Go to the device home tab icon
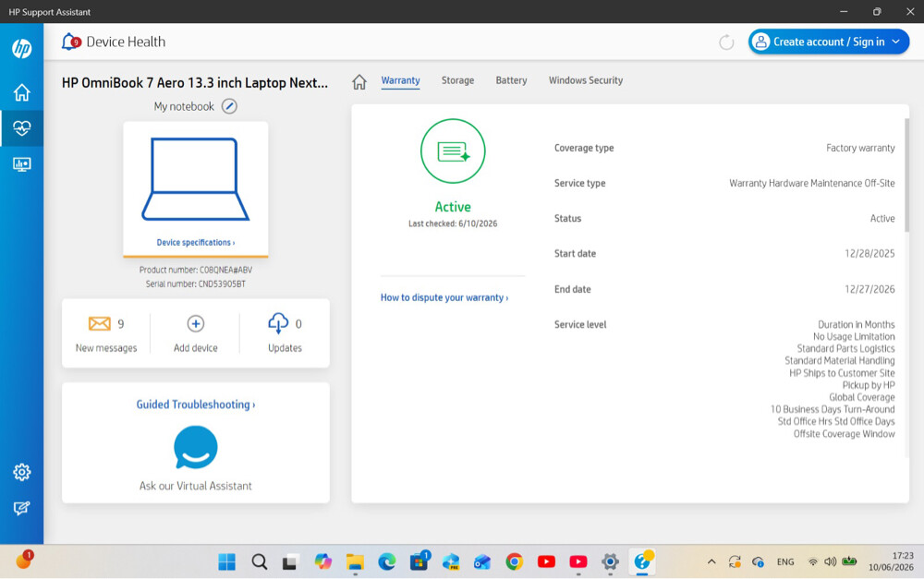Viewport: 924px width, 579px height. click(x=359, y=81)
